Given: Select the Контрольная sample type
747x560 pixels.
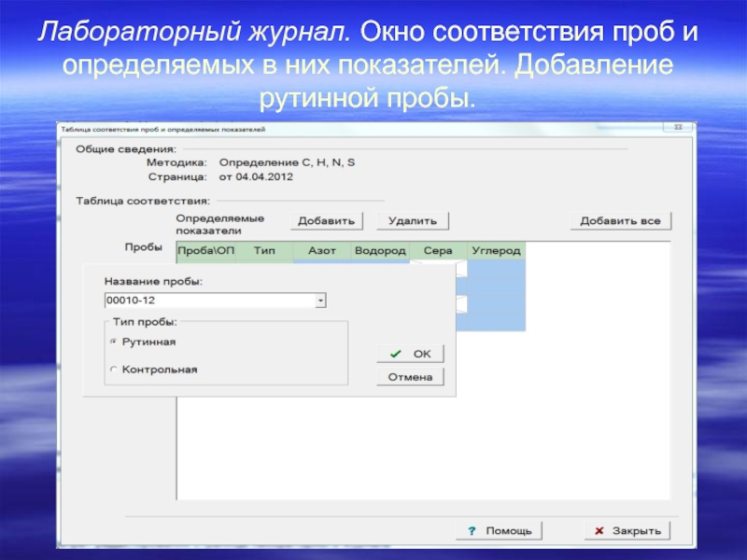Looking at the screenshot, I should tap(114, 370).
